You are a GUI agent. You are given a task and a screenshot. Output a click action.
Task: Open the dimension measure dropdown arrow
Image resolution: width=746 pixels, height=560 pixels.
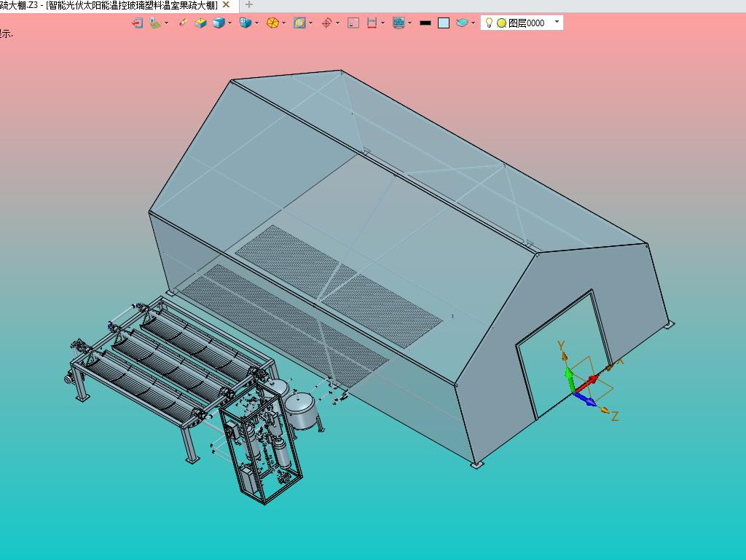click(383, 23)
